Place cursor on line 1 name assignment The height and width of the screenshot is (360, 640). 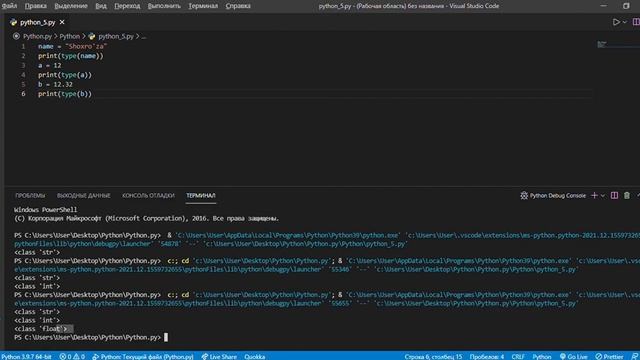(72, 46)
